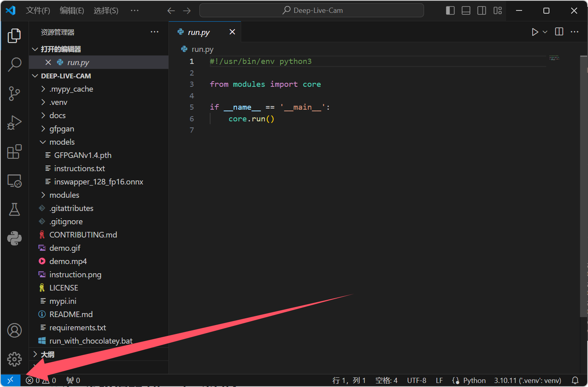Split the editor to the right

559,32
